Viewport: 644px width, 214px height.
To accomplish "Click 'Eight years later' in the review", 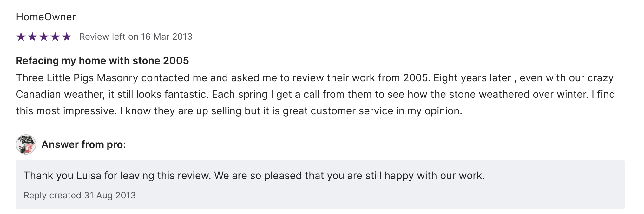I will click(472, 78).
